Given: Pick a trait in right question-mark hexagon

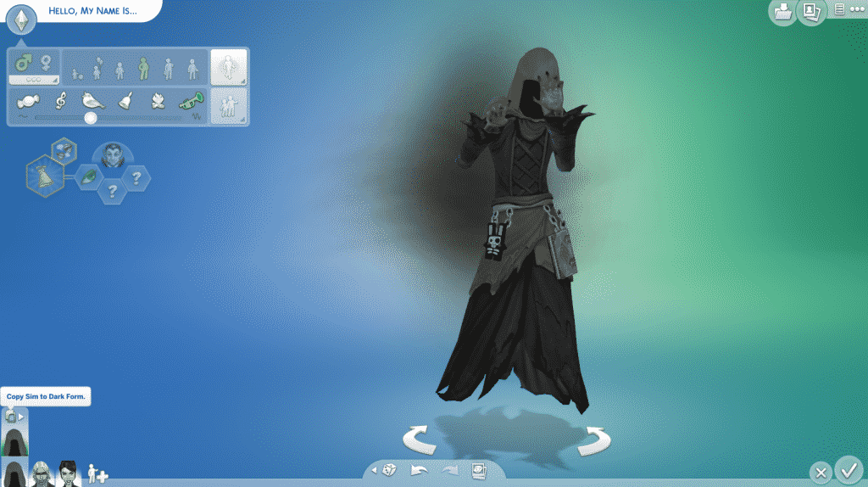Looking at the screenshot, I should pyautogui.click(x=136, y=177).
